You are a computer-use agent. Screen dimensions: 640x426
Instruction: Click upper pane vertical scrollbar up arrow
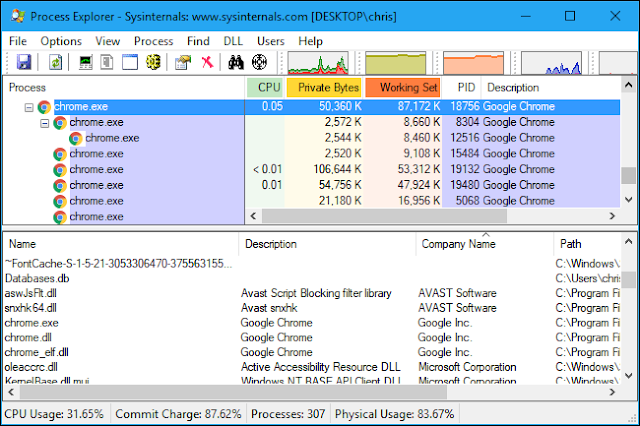point(629,85)
